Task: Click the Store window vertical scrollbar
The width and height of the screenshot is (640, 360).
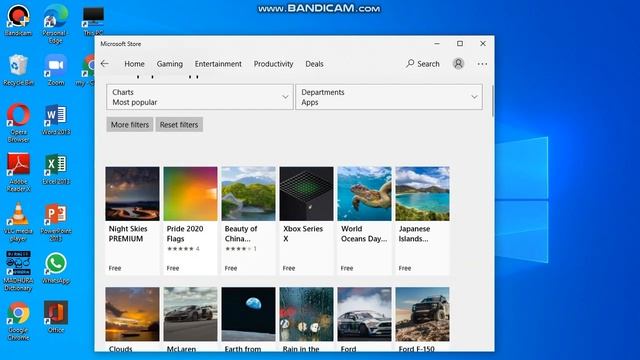Action: [x=492, y=101]
